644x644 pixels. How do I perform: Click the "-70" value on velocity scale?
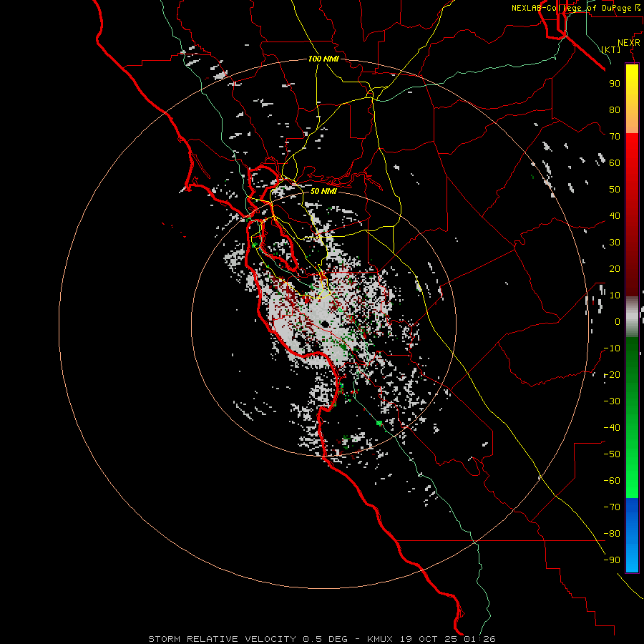[612, 507]
